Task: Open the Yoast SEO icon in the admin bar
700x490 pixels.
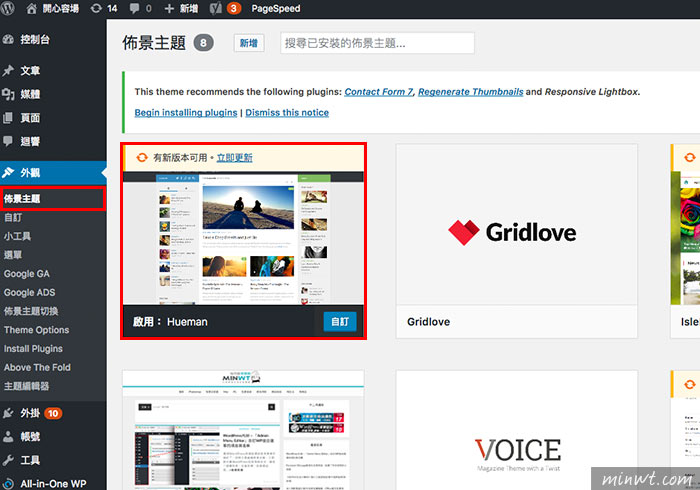Action: [216, 8]
